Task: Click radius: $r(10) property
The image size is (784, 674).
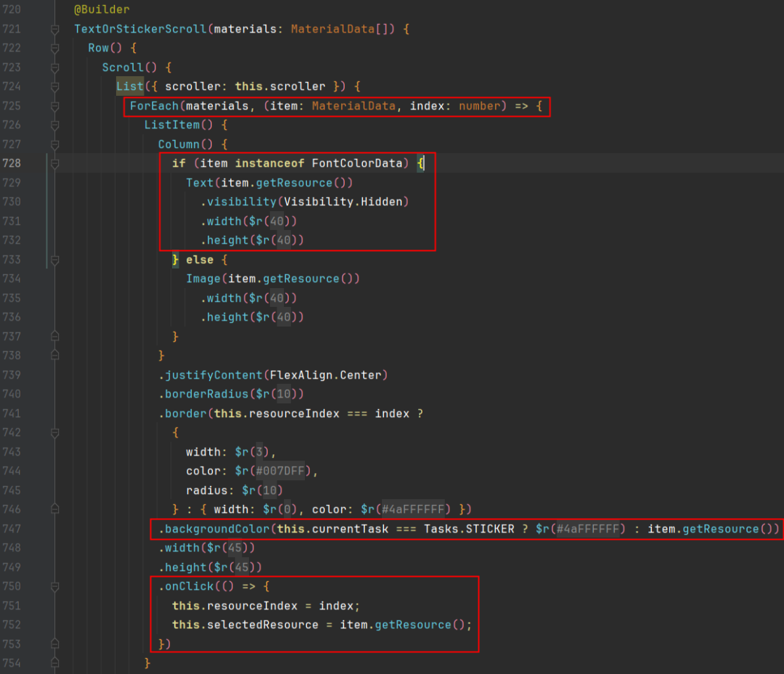Action: coord(234,490)
